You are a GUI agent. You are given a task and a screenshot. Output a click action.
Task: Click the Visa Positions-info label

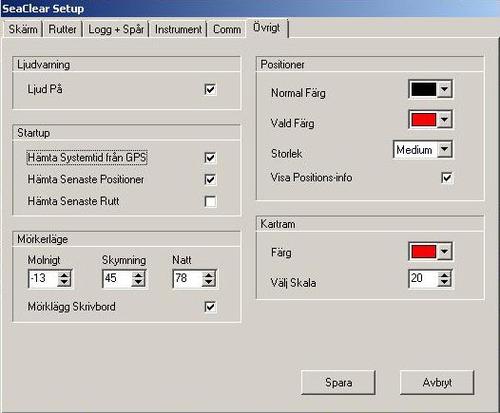[x=311, y=178]
